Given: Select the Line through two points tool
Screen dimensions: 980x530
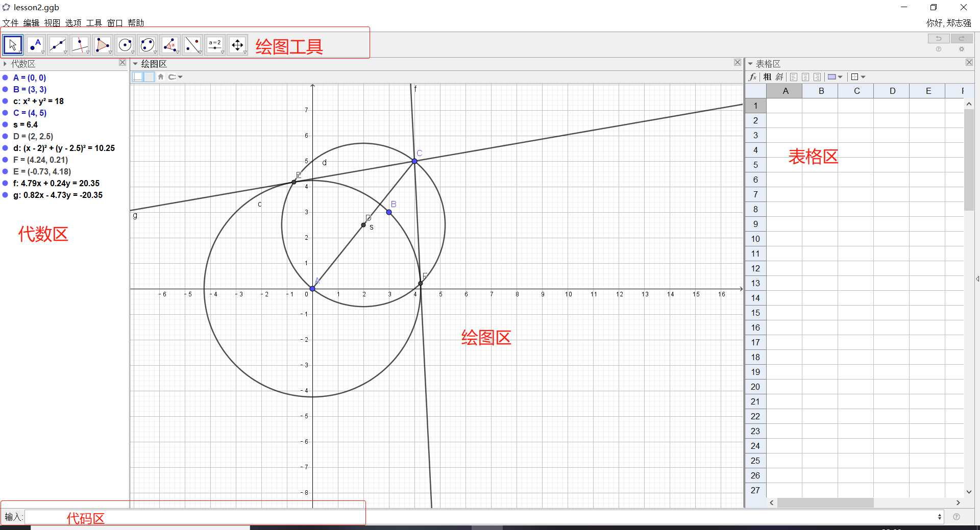Looking at the screenshot, I should click(58, 45).
